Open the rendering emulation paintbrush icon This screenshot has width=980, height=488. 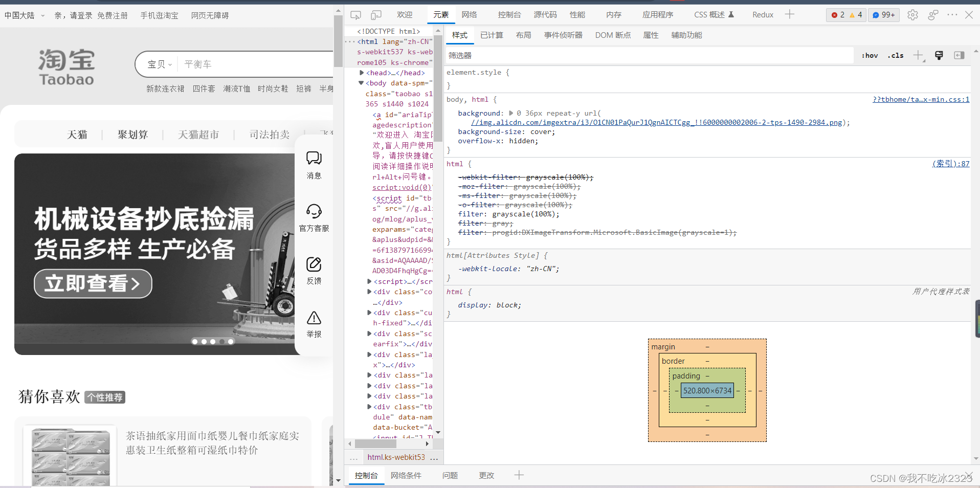[939, 55]
